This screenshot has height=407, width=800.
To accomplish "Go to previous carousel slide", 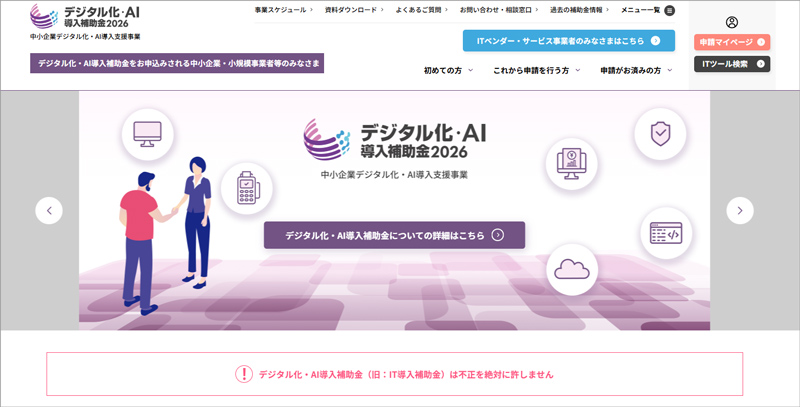I will click(49, 210).
